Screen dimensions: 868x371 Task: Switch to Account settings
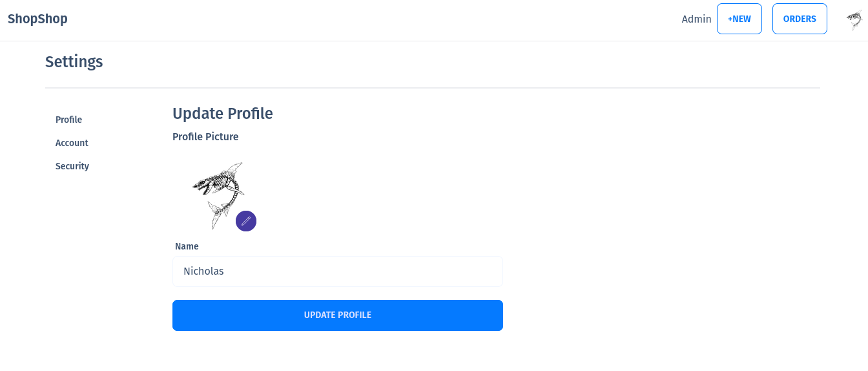[72, 143]
